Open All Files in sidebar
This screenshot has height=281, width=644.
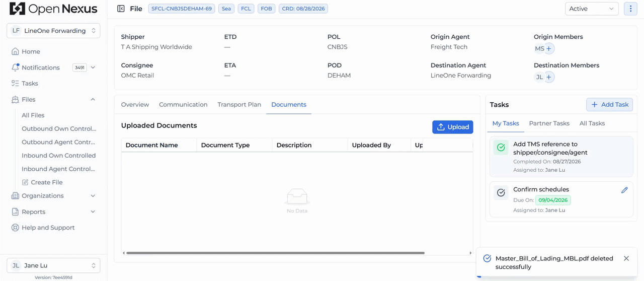click(33, 115)
